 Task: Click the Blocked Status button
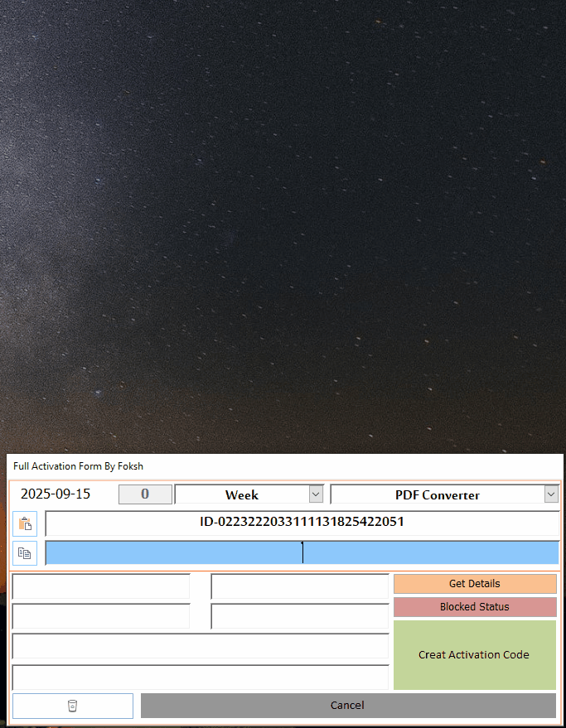(474, 607)
